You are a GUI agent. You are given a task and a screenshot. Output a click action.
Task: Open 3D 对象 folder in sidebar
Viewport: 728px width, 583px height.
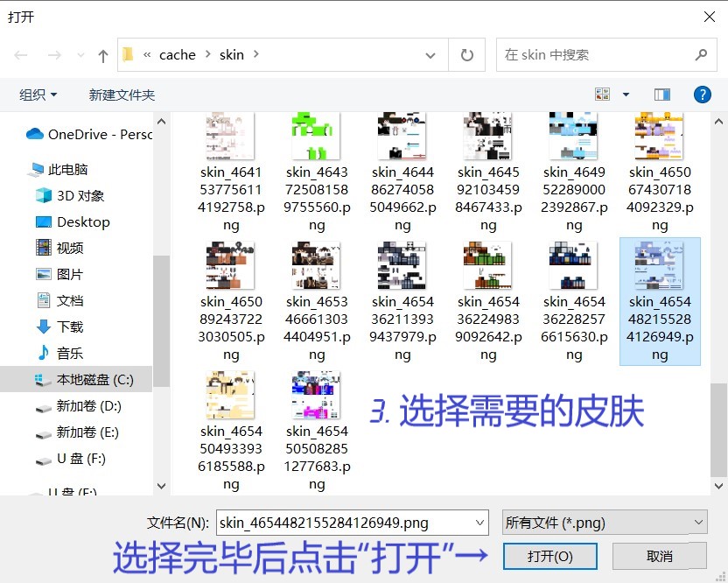pos(70,195)
